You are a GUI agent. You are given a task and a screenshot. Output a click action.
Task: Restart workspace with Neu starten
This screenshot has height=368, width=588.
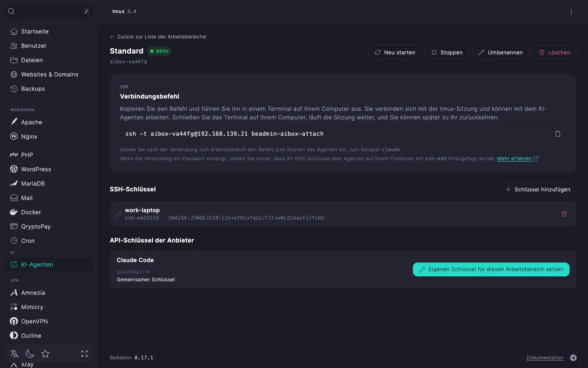point(395,52)
